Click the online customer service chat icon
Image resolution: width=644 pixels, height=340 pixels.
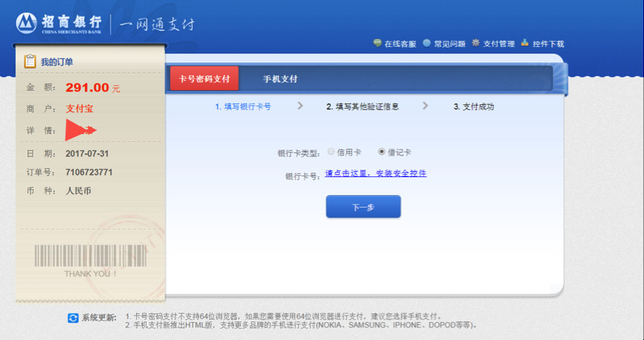(378, 42)
